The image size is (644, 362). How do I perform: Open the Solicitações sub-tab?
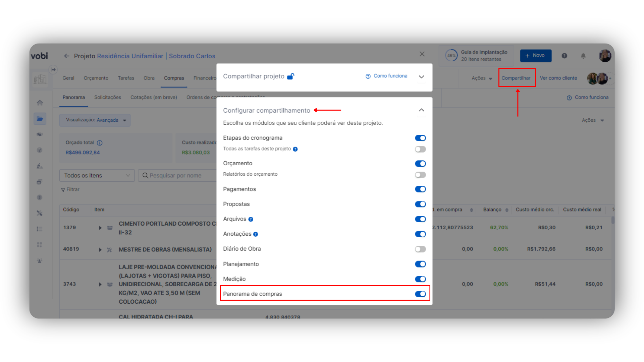pyautogui.click(x=107, y=98)
